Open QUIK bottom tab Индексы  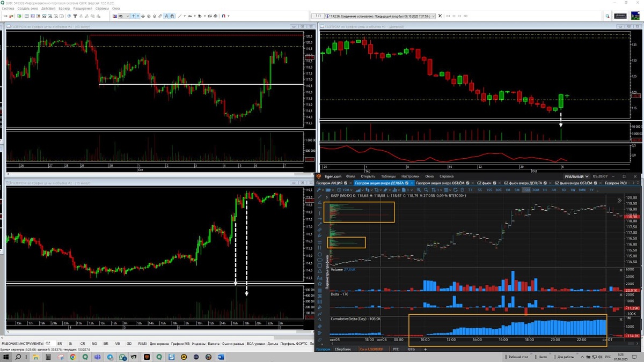(x=199, y=343)
